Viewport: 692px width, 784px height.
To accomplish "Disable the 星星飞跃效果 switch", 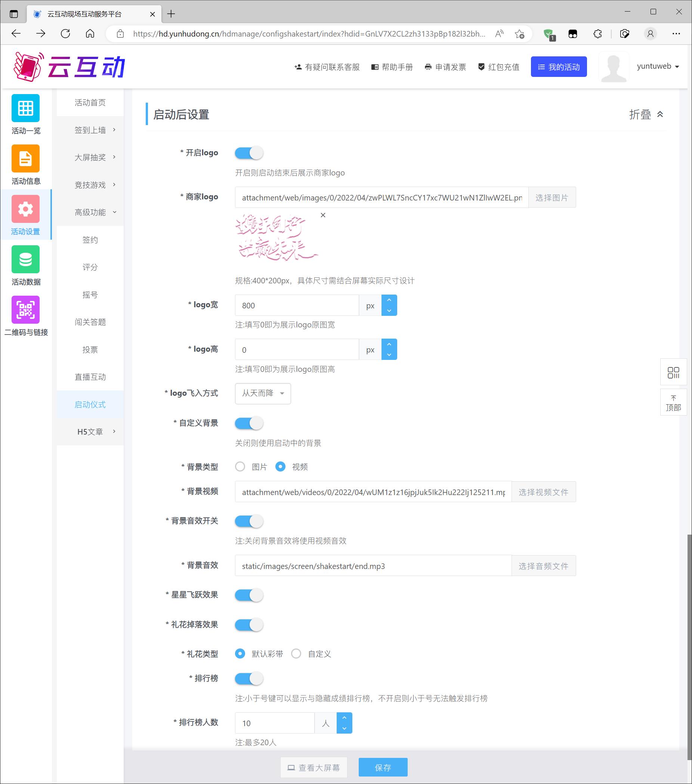I will 249,595.
